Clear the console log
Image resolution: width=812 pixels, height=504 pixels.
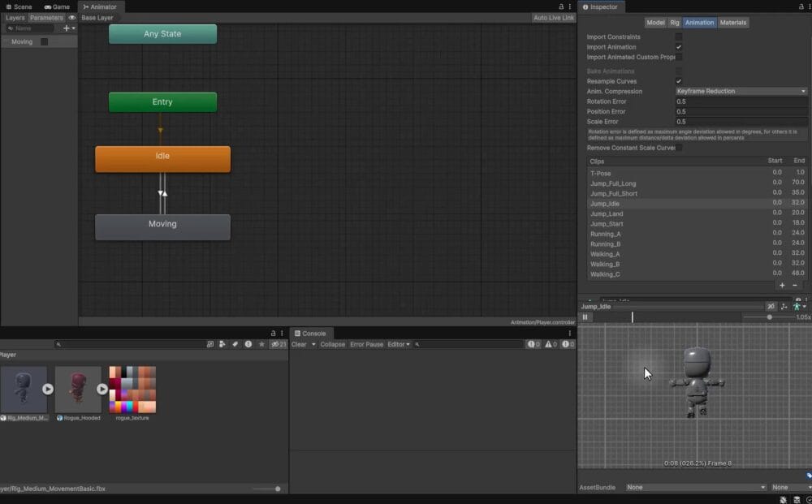pos(300,345)
